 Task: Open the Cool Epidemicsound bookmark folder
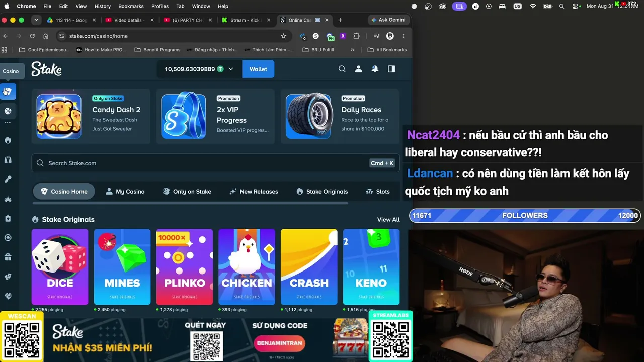pos(44,50)
